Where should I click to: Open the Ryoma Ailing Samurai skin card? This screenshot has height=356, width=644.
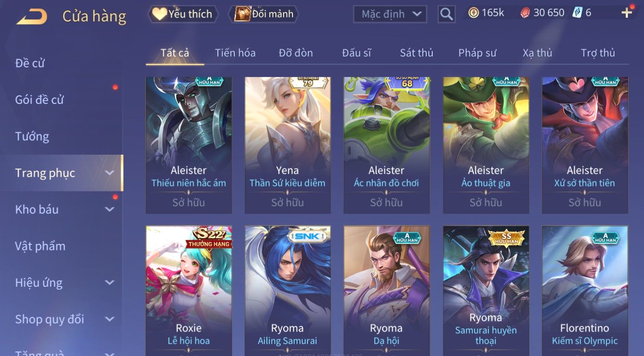click(288, 291)
